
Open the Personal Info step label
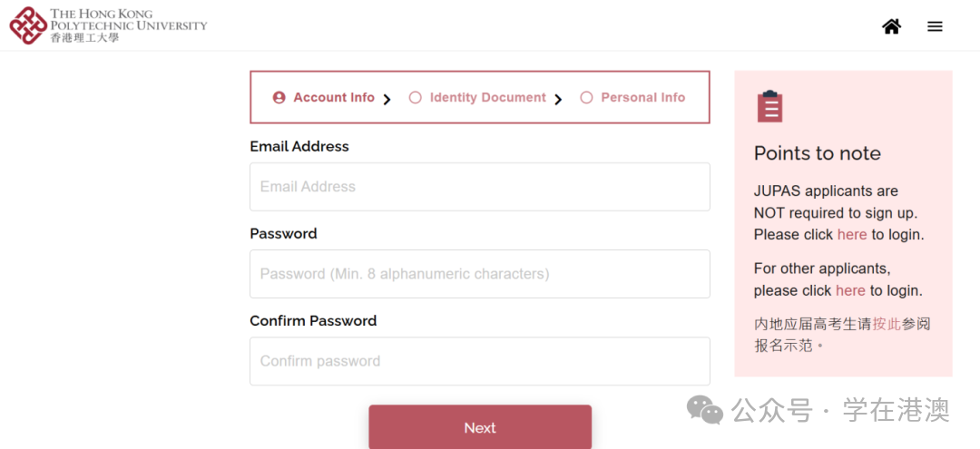click(642, 98)
